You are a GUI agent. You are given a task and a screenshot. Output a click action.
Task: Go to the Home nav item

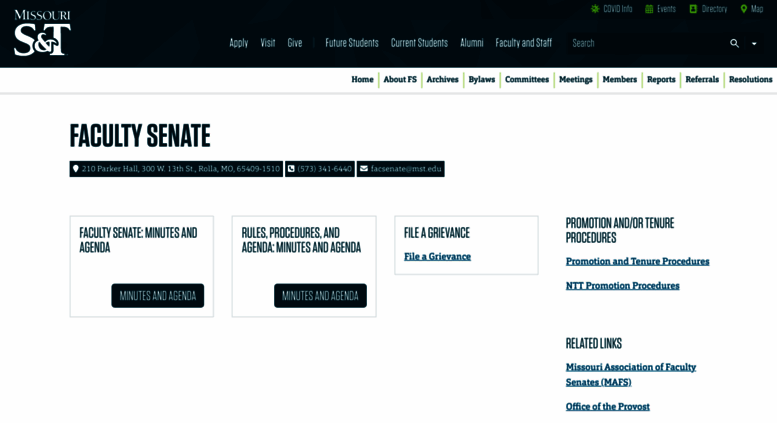(362, 79)
